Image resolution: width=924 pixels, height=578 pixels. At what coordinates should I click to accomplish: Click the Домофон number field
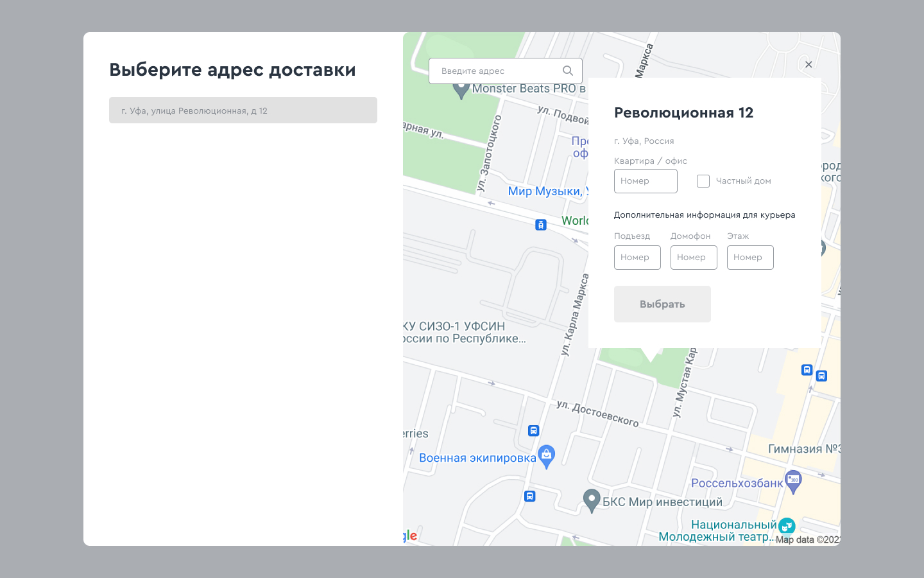pos(694,257)
